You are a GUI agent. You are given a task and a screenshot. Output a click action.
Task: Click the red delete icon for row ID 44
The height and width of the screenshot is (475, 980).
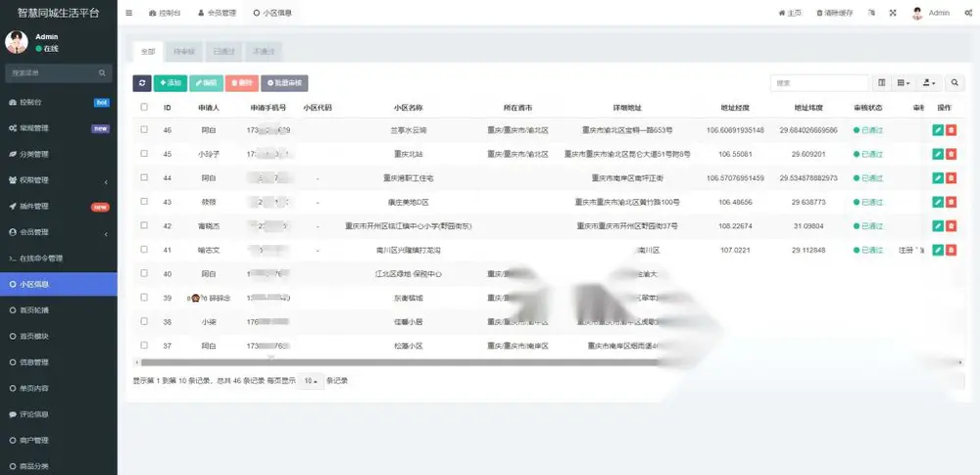point(951,178)
